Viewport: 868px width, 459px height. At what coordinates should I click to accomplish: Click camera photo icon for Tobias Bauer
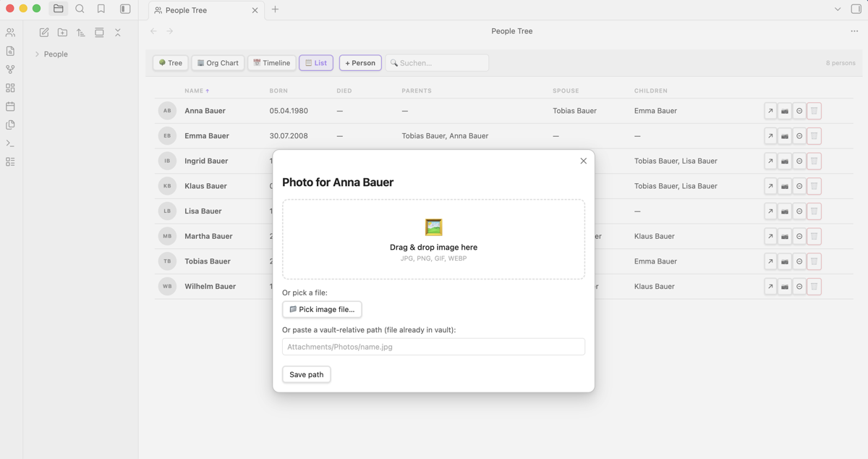[785, 261]
